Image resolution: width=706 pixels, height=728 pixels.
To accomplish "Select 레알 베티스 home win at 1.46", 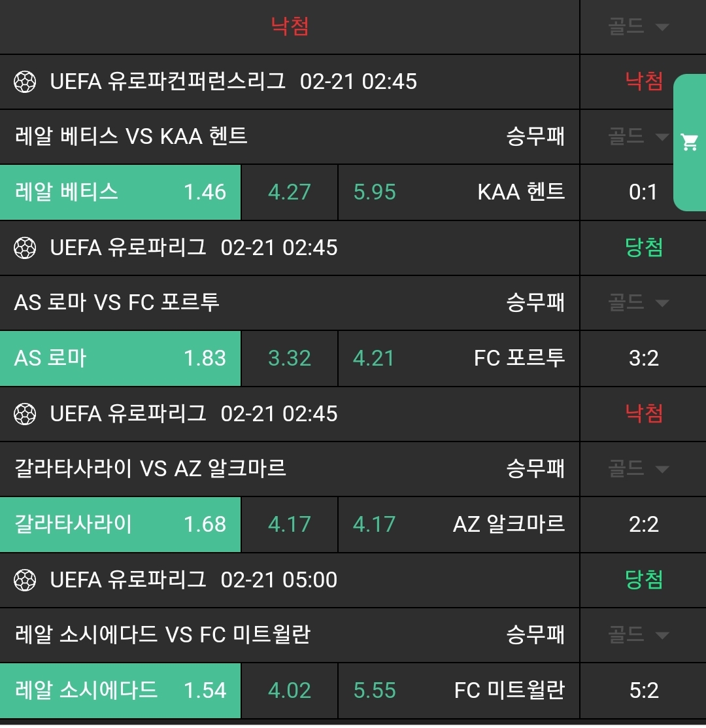I will click(120, 192).
